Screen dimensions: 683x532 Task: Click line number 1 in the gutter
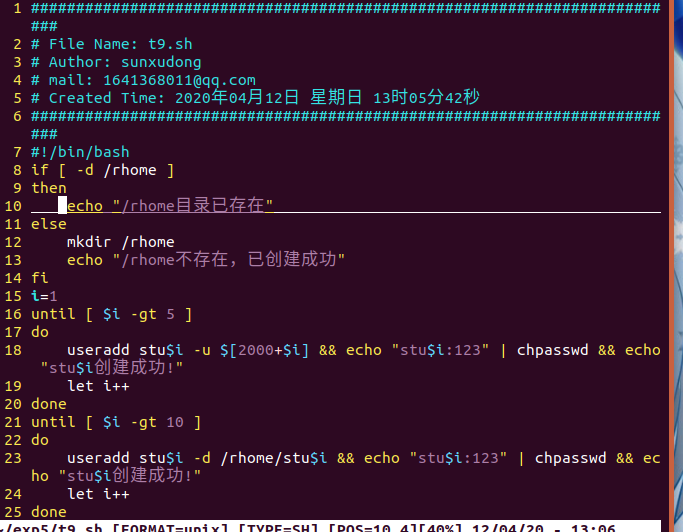pyautogui.click(x=17, y=8)
